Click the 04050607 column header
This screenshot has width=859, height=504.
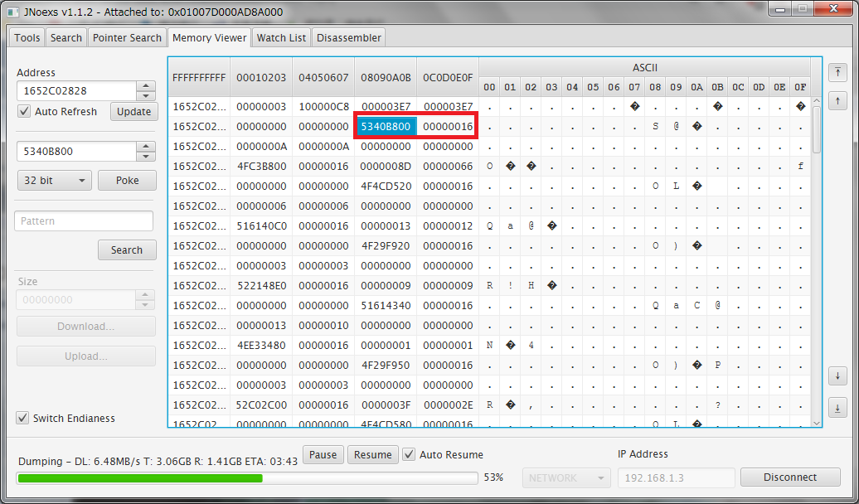323,77
